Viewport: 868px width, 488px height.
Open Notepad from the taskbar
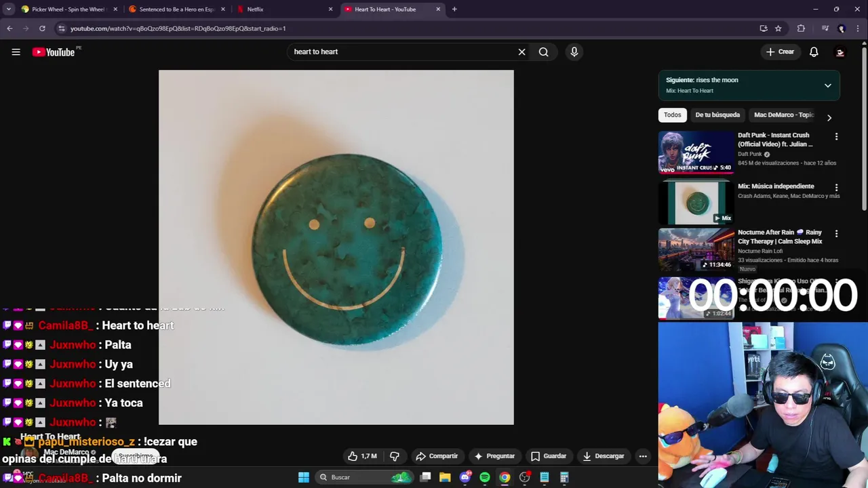[x=545, y=477]
